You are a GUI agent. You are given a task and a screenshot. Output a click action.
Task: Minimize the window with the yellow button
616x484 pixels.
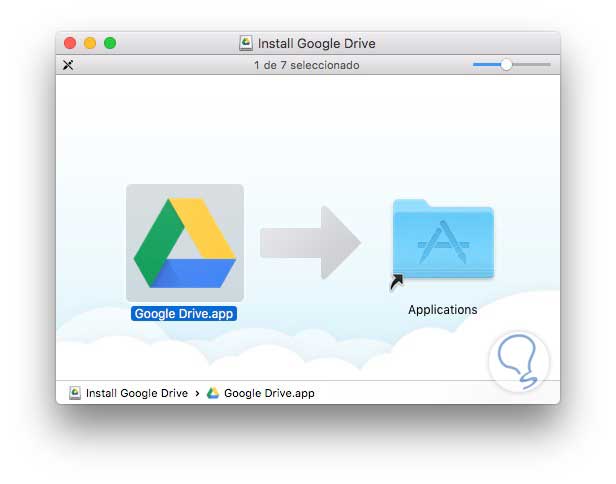tap(90, 43)
